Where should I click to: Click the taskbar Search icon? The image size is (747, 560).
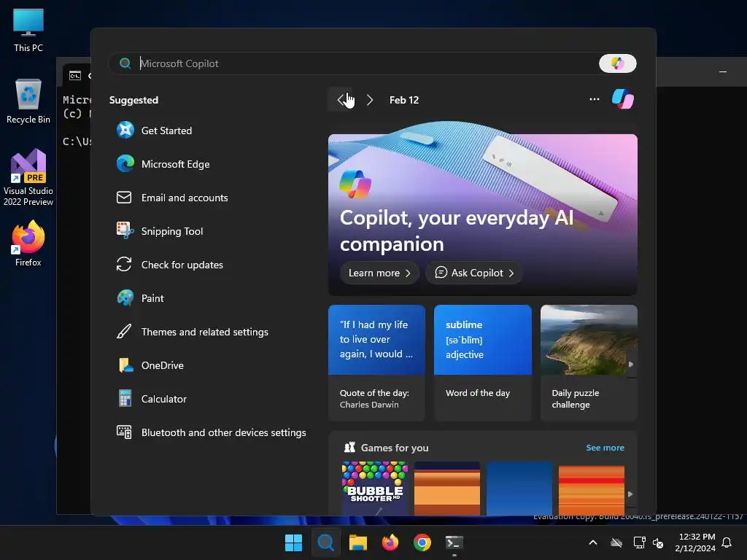coord(326,542)
